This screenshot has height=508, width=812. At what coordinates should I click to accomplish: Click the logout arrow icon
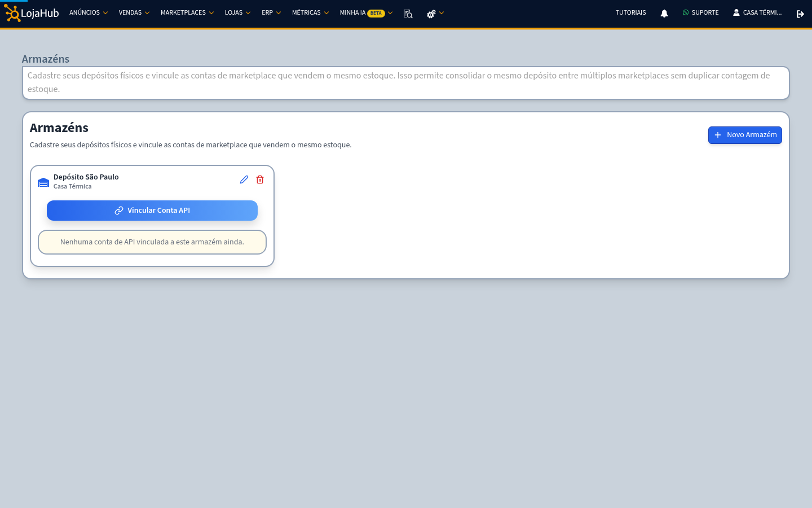(800, 14)
